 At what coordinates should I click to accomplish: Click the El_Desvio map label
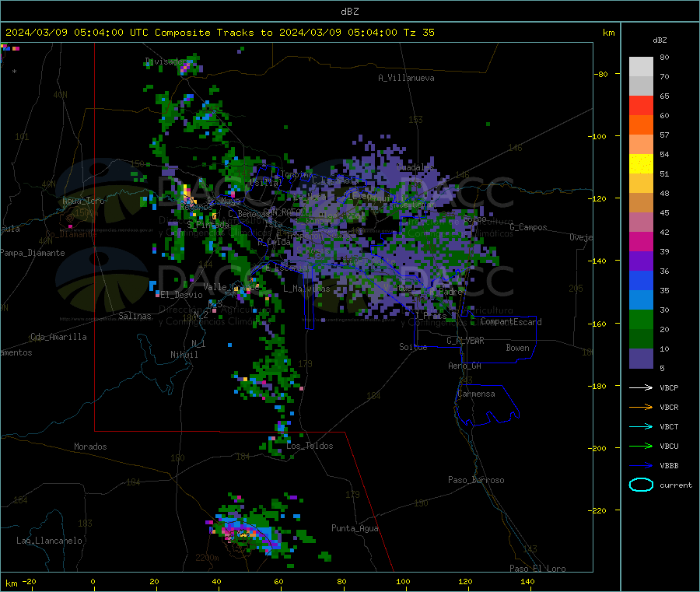click(181, 295)
